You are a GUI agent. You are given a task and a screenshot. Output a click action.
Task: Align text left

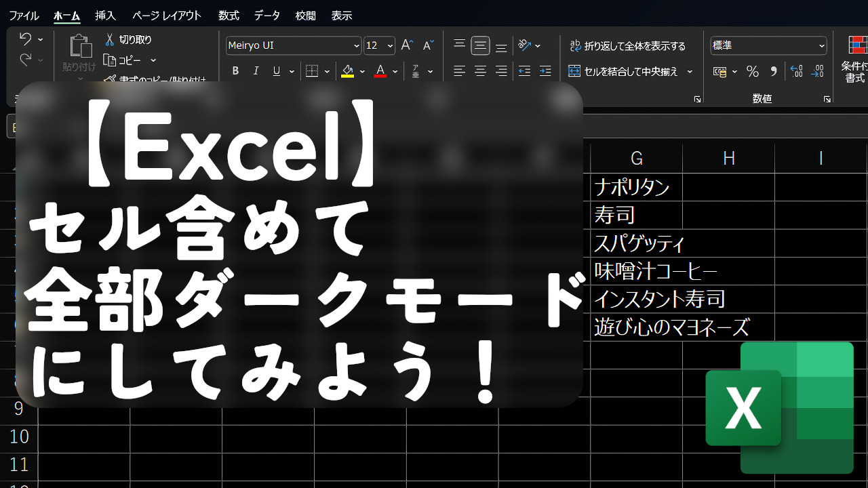tap(459, 71)
